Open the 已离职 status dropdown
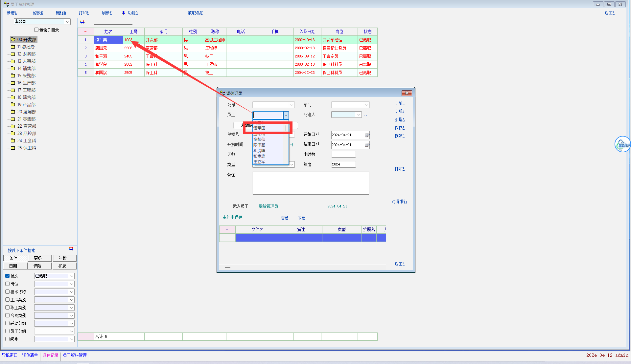This screenshot has height=364, width=631. (x=71, y=276)
